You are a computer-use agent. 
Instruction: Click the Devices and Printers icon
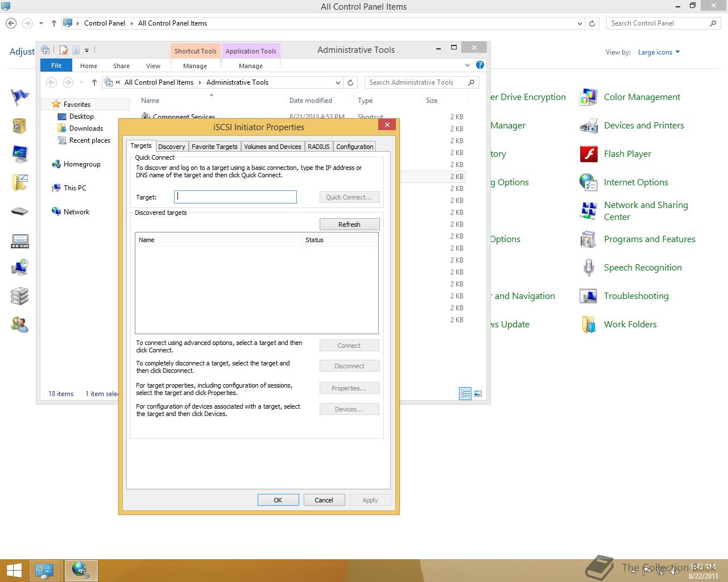point(588,126)
